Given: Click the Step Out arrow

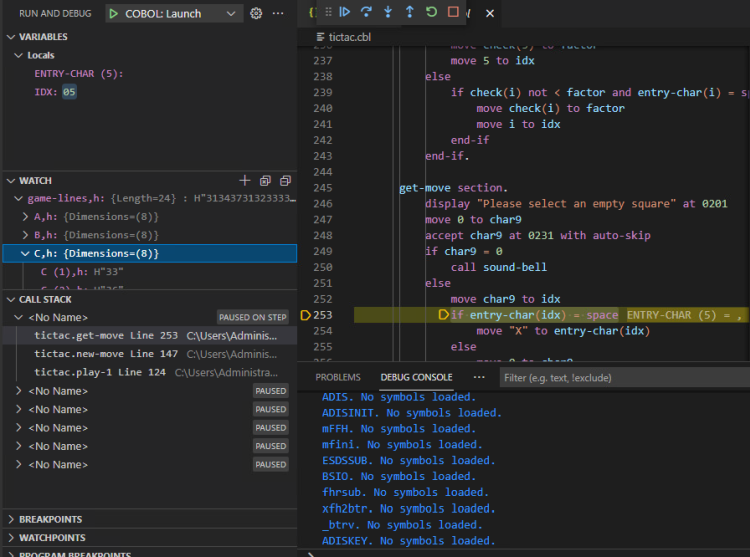Looking at the screenshot, I should click(409, 13).
